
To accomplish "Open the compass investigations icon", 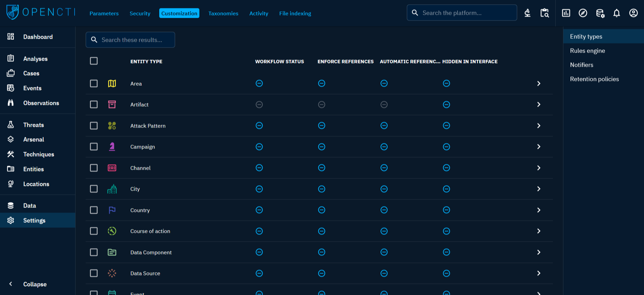I will click(583, 13).
